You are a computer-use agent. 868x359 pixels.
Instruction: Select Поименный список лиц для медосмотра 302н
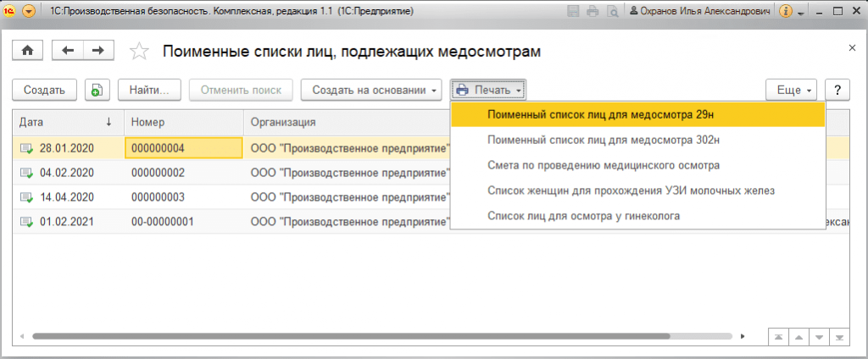tap(637, 141)
